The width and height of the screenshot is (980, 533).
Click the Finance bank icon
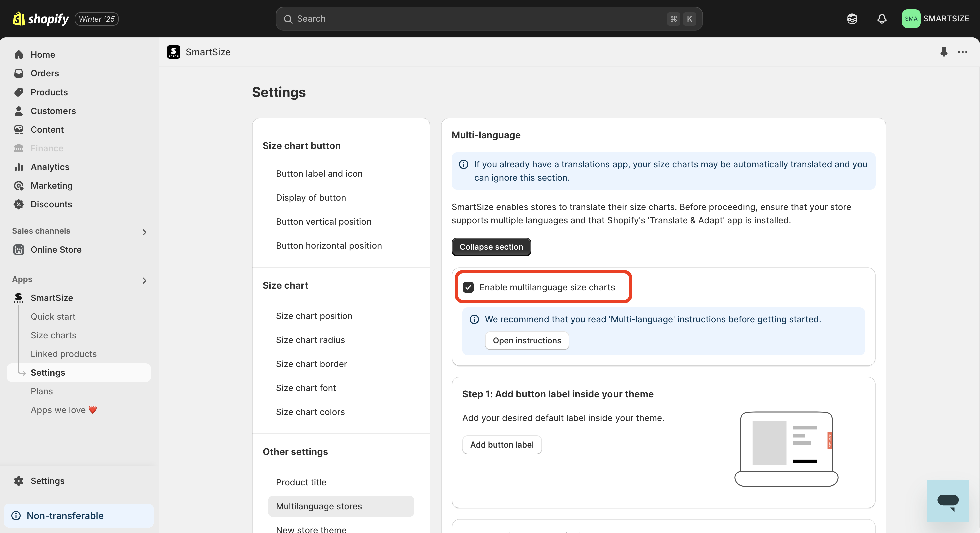(19, 148)
